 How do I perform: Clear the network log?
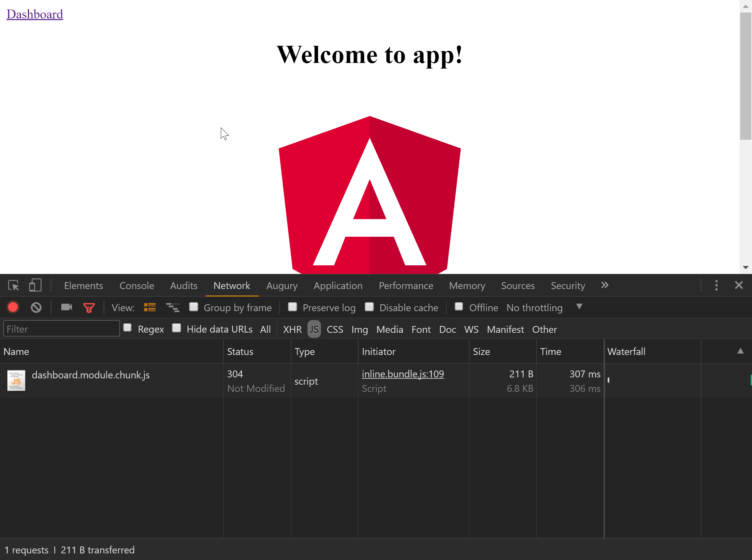pyautogui.click(x=36, y=308)
